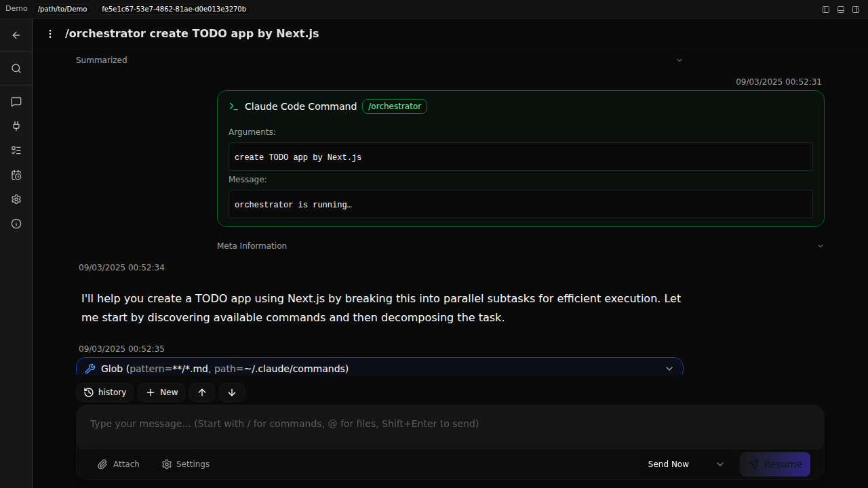Start a New session
Image resolution: width=868 pixels, height=488 pixels.
point(161,392)
